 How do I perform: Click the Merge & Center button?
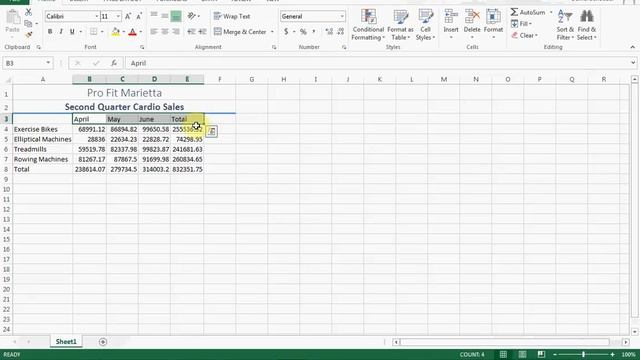(240, 31)
